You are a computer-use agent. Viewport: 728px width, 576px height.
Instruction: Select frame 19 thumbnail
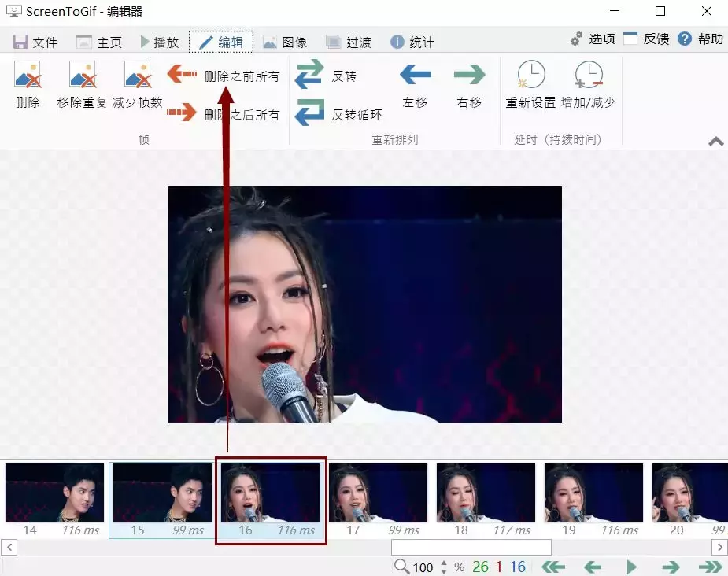(593, 493)
